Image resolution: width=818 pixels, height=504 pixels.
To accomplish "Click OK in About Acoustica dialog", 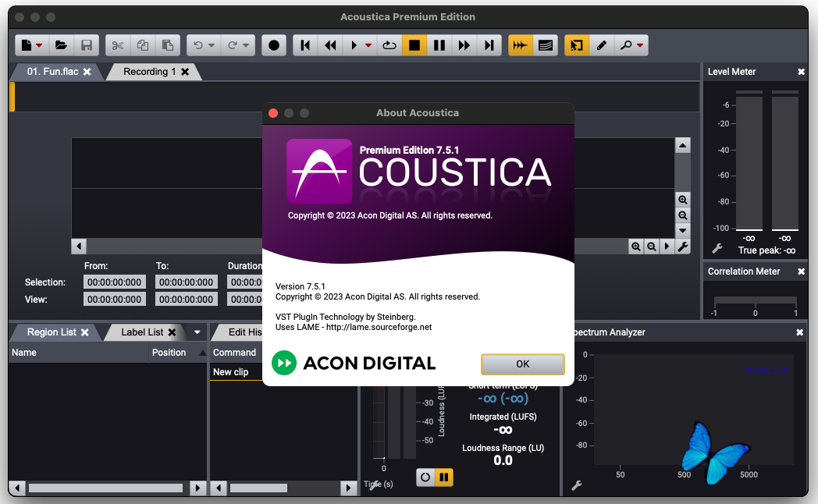I will 523,364.
